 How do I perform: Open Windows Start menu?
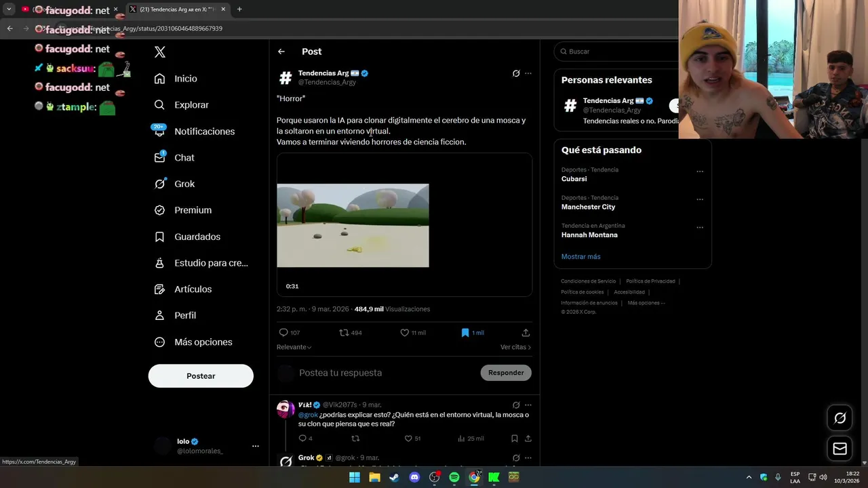(355, 477)
